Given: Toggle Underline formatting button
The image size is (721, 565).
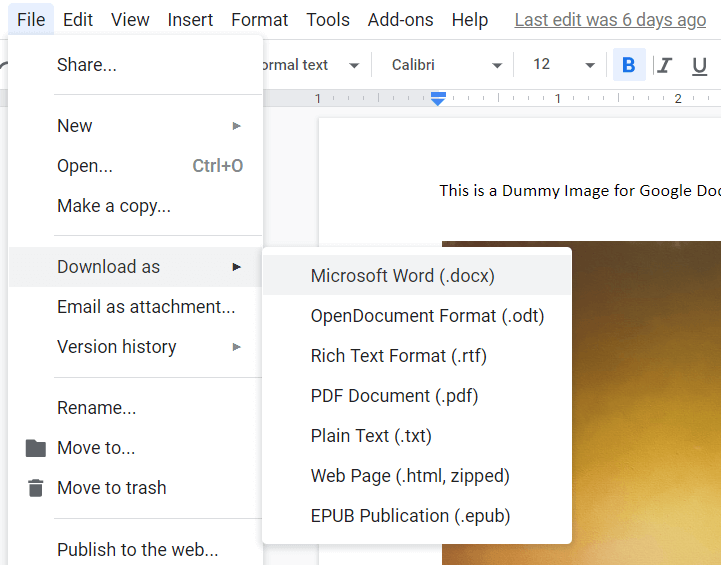Looking at the screenshot, I should tap(699, 65).
